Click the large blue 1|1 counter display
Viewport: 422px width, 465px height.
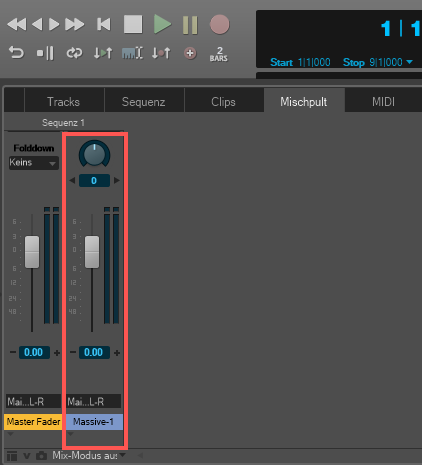(x=401, y=28)
